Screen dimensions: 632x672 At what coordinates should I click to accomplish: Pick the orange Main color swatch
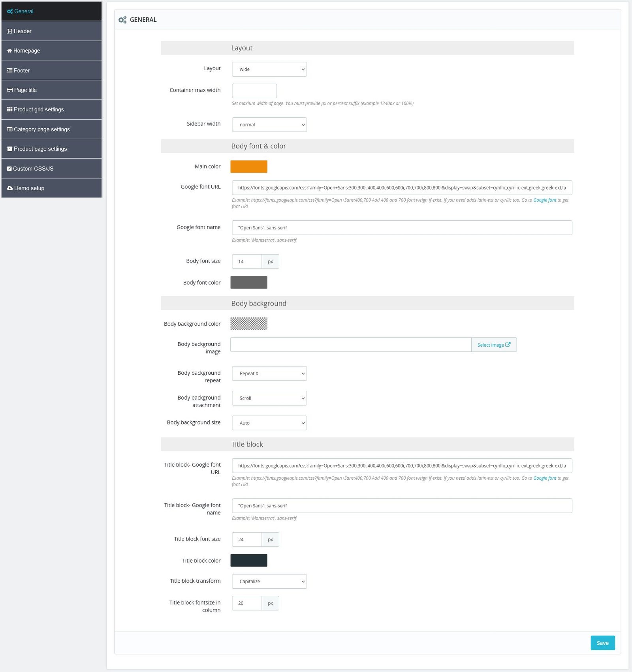[x=249, y=167]
